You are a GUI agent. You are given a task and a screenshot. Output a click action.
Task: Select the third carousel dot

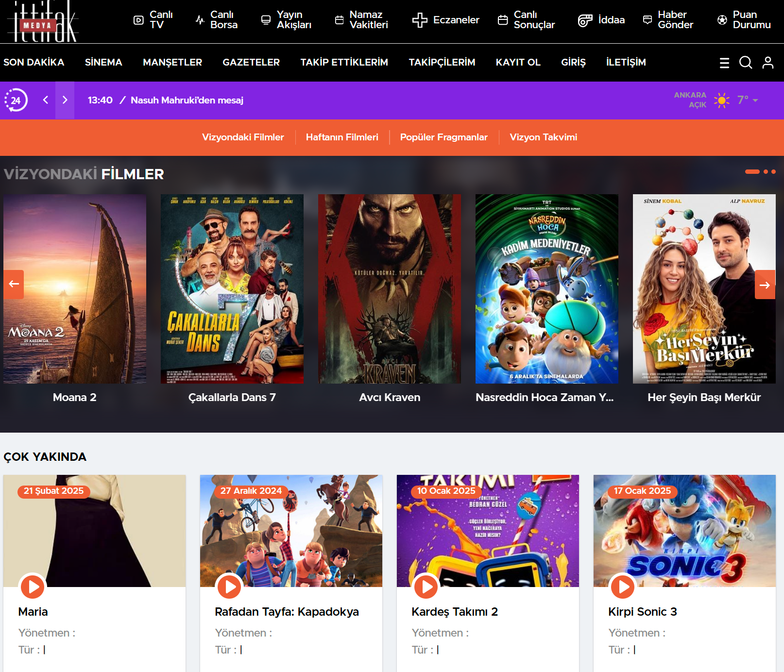click(773, 171)
